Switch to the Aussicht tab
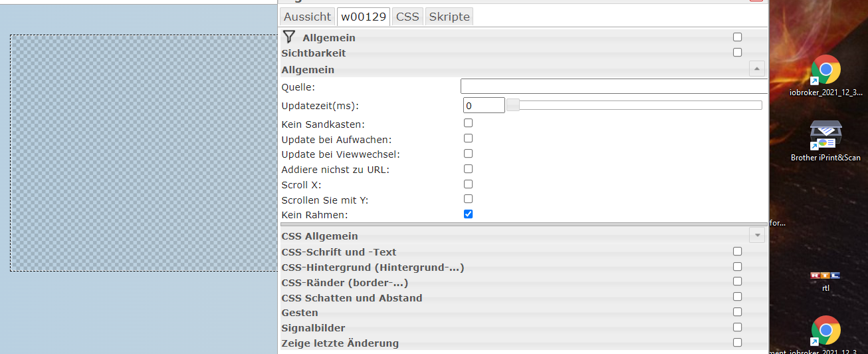The image size is (868, 354). [307, 17]
